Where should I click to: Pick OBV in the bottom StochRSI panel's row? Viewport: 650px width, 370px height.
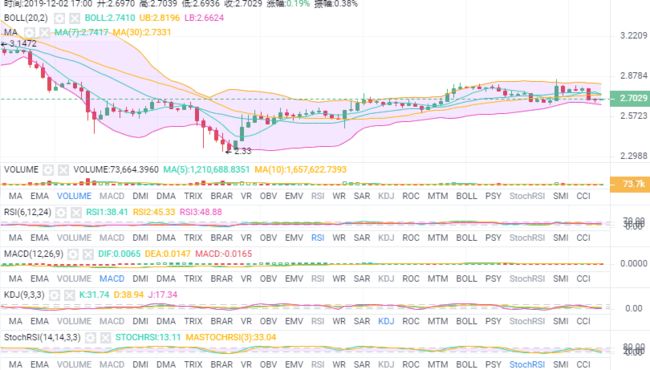click(x=269, y=365)
